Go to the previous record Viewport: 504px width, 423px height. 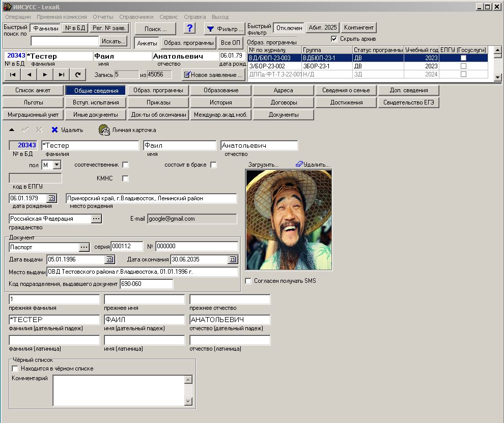29,74
